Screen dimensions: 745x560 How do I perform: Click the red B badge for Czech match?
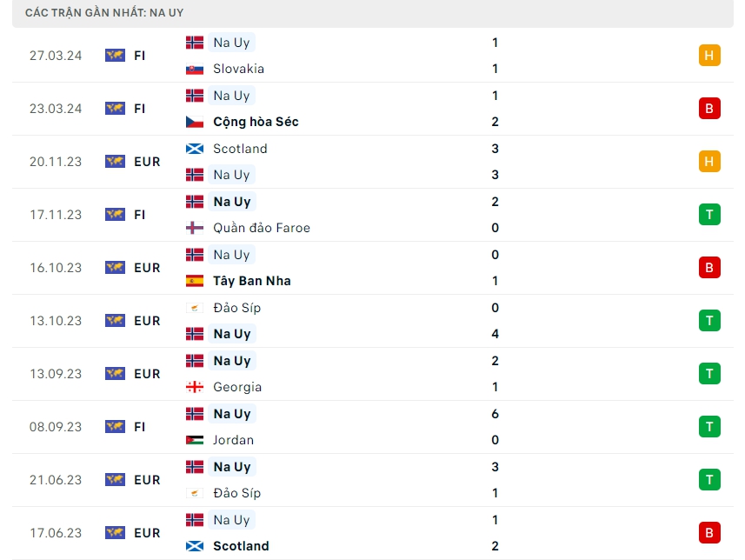click(708, 109)
